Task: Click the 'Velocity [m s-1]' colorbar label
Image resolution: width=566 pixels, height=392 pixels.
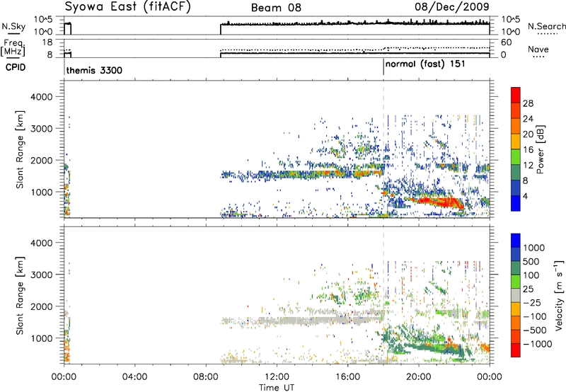Action: click(559, 295)
